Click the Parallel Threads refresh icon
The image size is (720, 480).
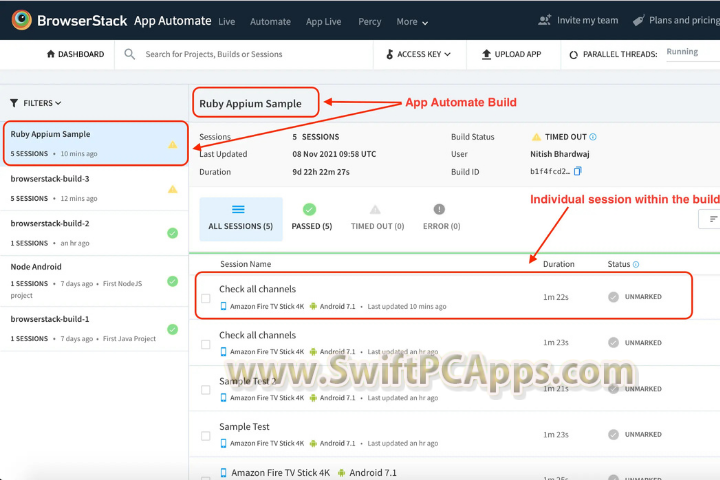tap(573, 55)
